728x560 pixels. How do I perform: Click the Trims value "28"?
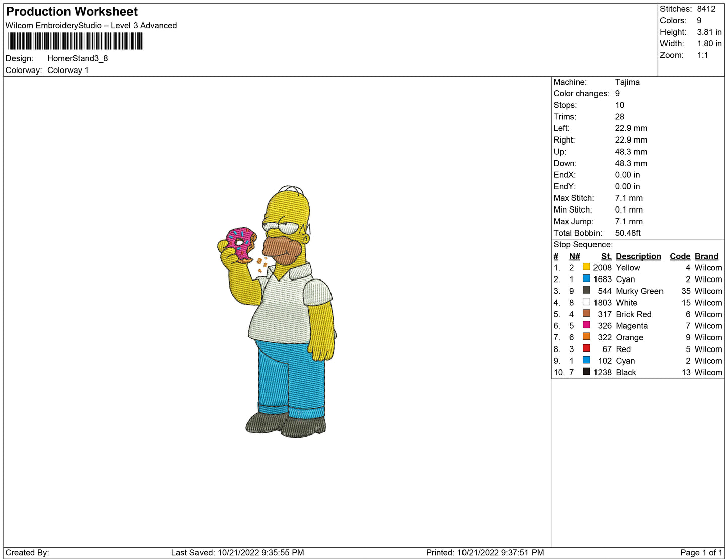point(619,117)
